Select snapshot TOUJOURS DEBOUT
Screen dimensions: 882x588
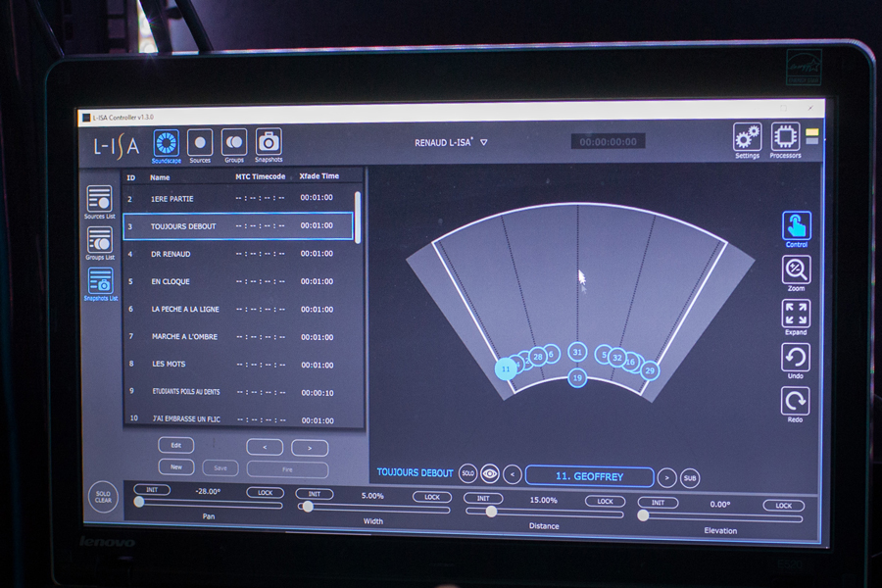point(238,226)
